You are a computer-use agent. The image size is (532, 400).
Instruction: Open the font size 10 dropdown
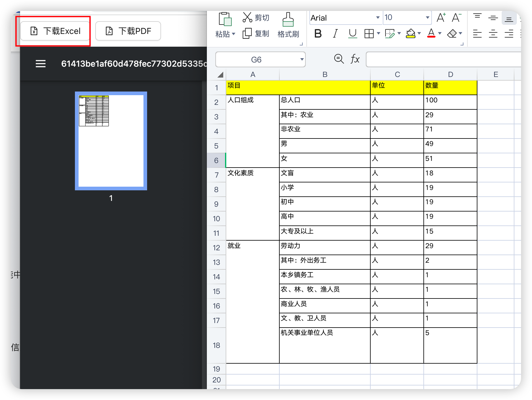coord(427,18)
